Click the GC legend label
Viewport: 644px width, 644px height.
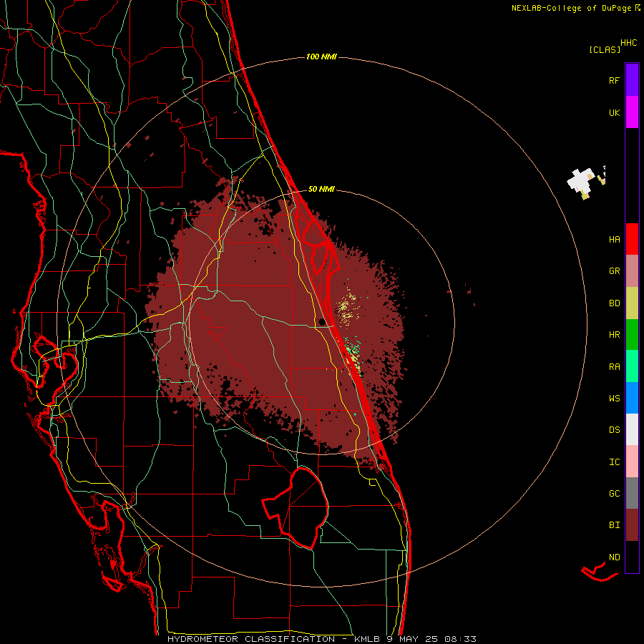click(x=614, y=494)
